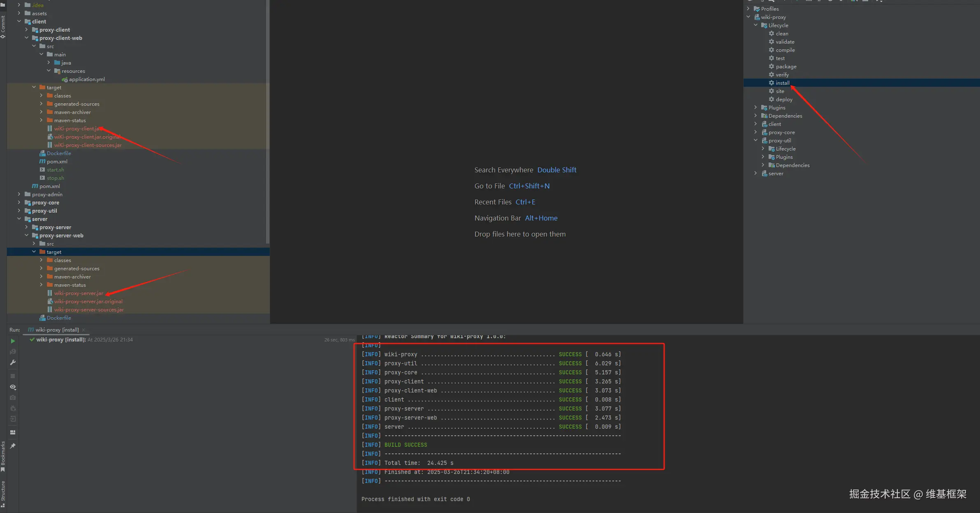Click the stop icon in the run toolbar
Screen dimensions: 980x513
(13, 375)
